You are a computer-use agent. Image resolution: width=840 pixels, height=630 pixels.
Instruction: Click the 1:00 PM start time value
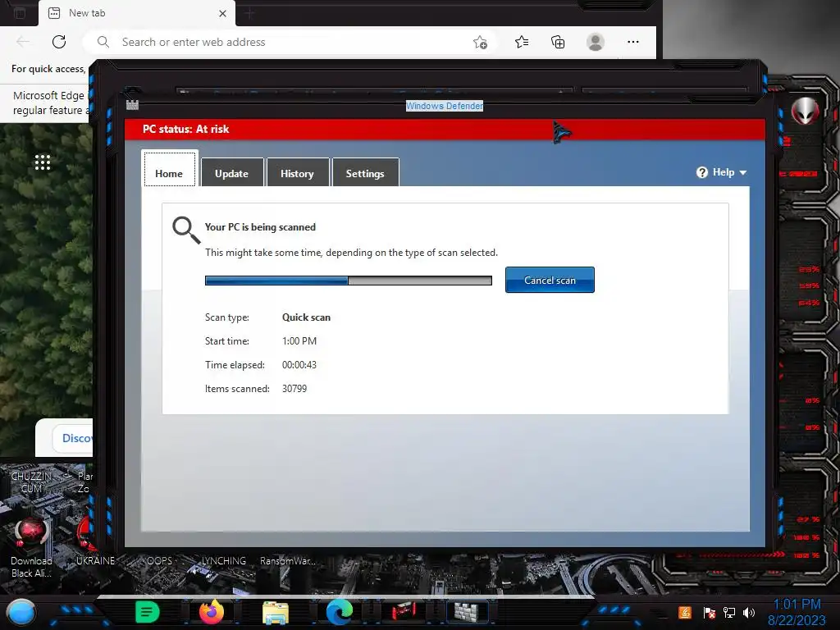(x=299, y=340)
